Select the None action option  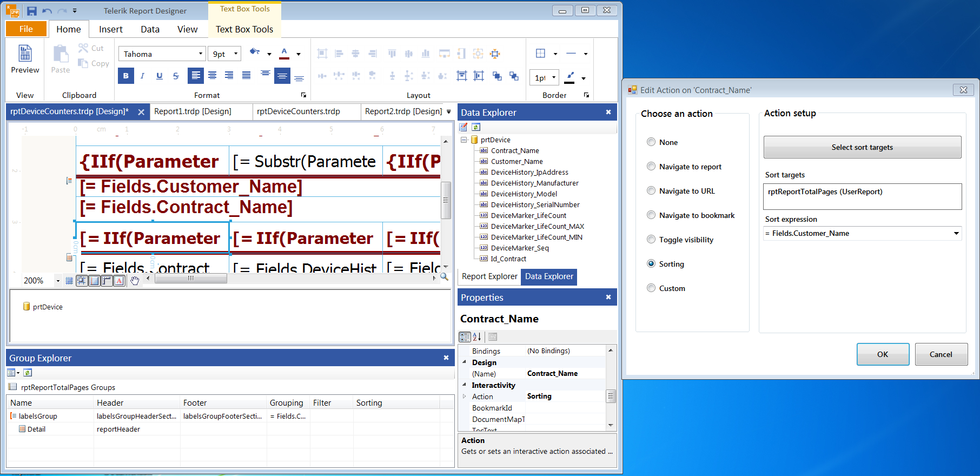(651, 142)
